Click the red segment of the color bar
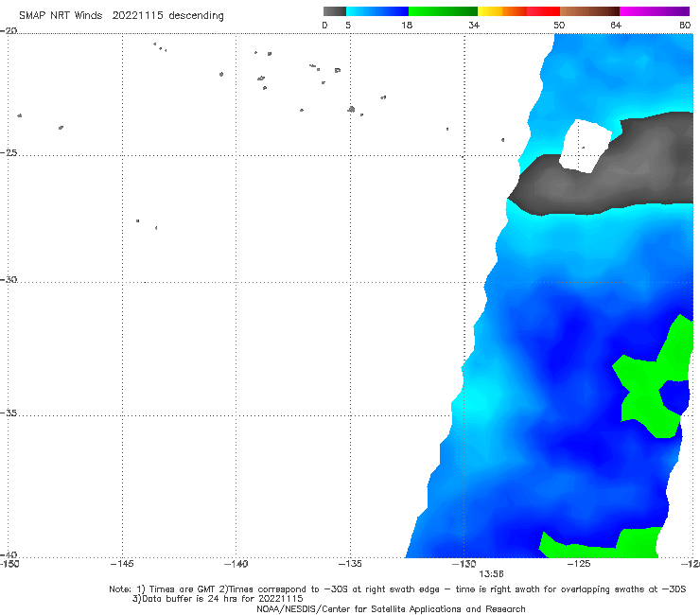The image size is (700, 615). pos(543,11)
